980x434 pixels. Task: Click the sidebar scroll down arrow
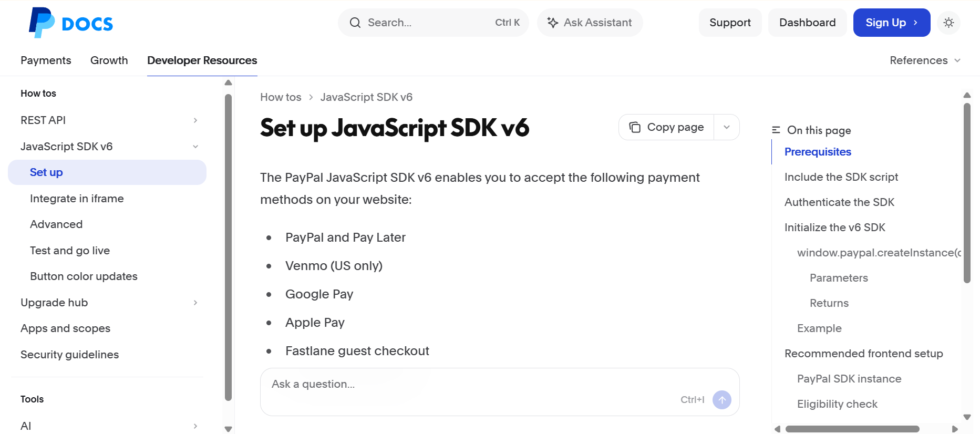click(x=228, y=429)
